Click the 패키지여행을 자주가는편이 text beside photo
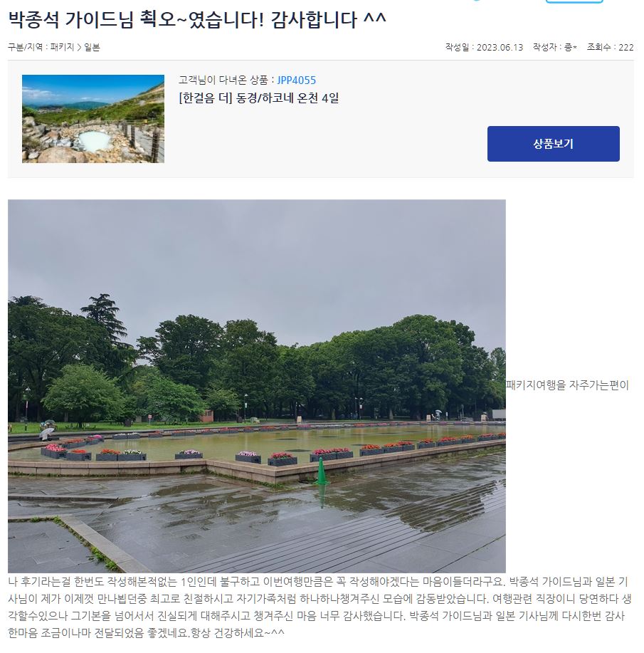This screenshot has height=653, width=644. point(567,385)
